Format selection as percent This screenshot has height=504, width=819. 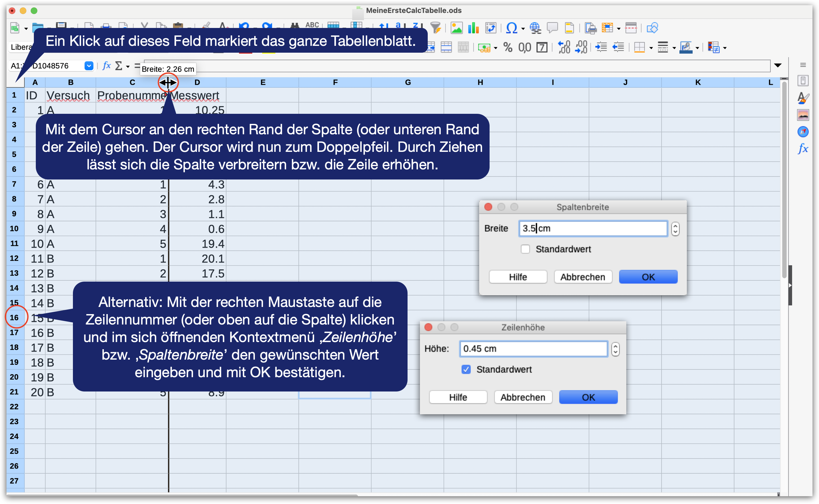(x=508, y=48)
